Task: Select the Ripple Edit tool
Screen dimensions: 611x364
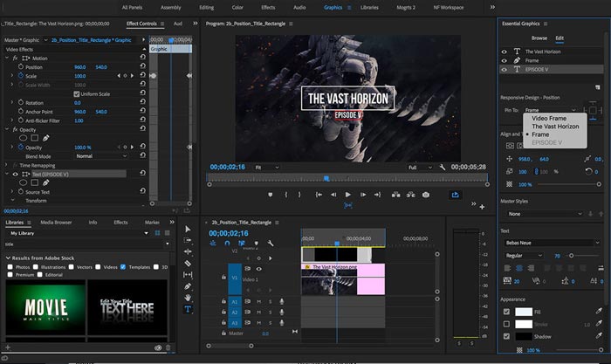Action: pos(188,251)
